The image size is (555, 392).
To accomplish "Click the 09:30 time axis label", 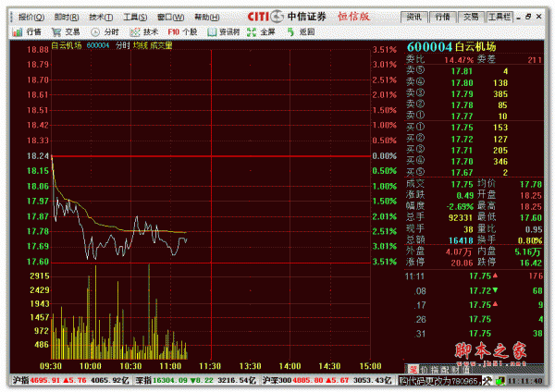I will tap(51, 366).
